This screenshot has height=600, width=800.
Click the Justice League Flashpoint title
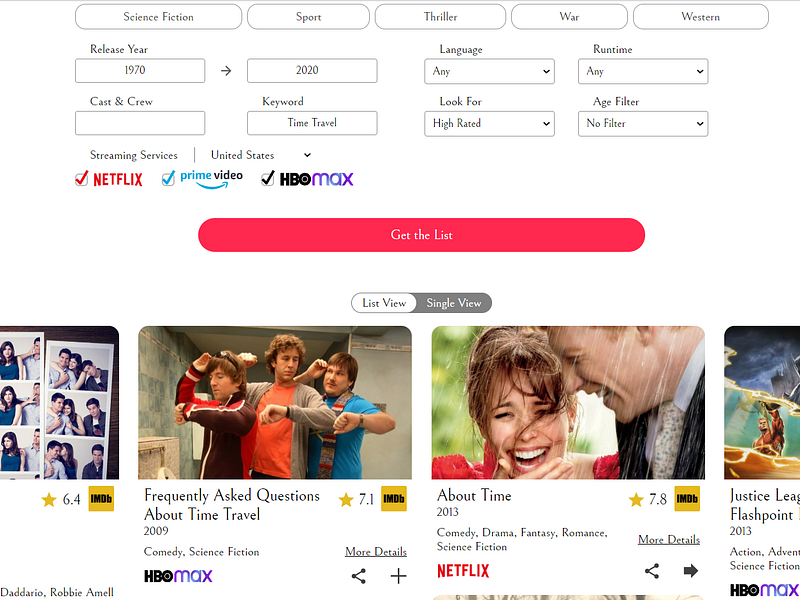[764, 505]
